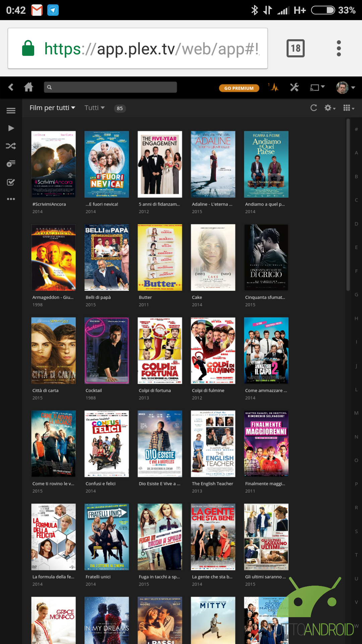Image resolution: width=362 pixels, height=644 pixels.
Task: Open the Città di carta poster
Action: point(53,351)
